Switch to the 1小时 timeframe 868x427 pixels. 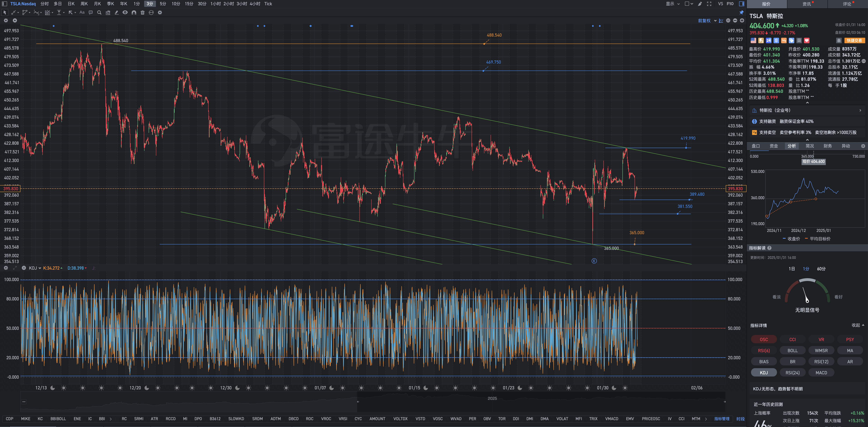pos(216,4)
